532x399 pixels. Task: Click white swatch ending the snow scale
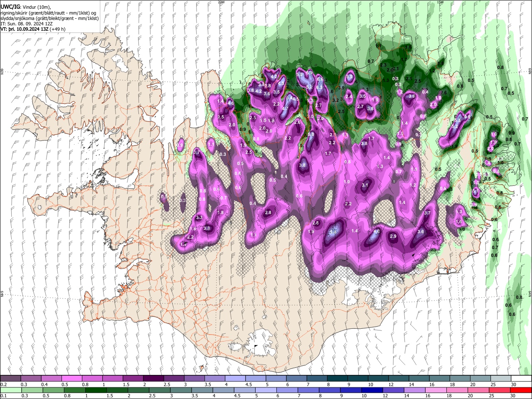(x=521, y=379)
